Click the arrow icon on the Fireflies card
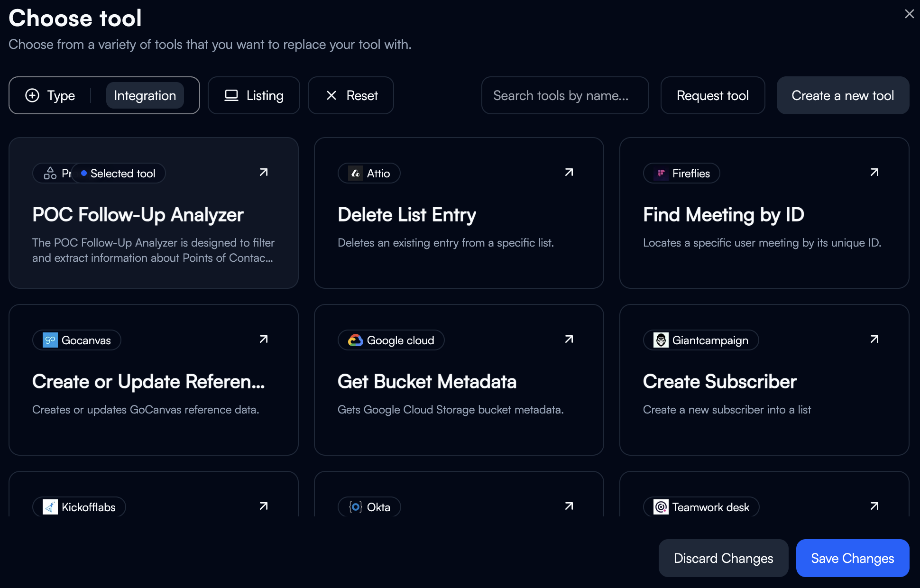Viewport: 920px width, 588px height. (x=874, y=173)
